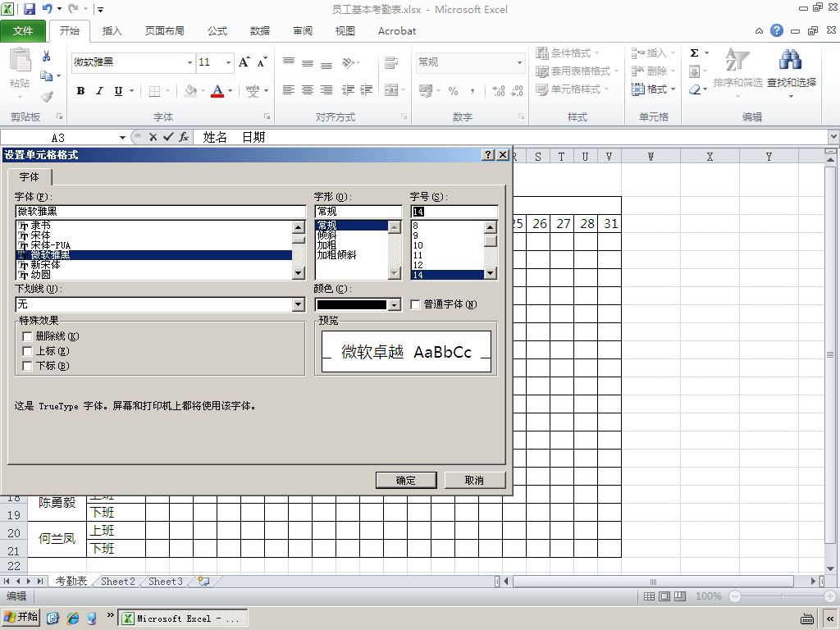Click the Windows 开始 Start button
Screen dimensions: 840x630
[21, 617]
